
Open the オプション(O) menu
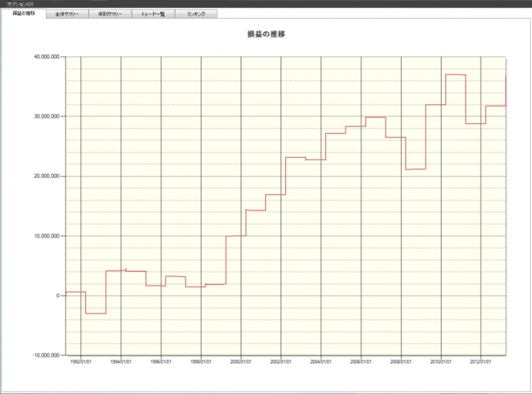point(19,4)
